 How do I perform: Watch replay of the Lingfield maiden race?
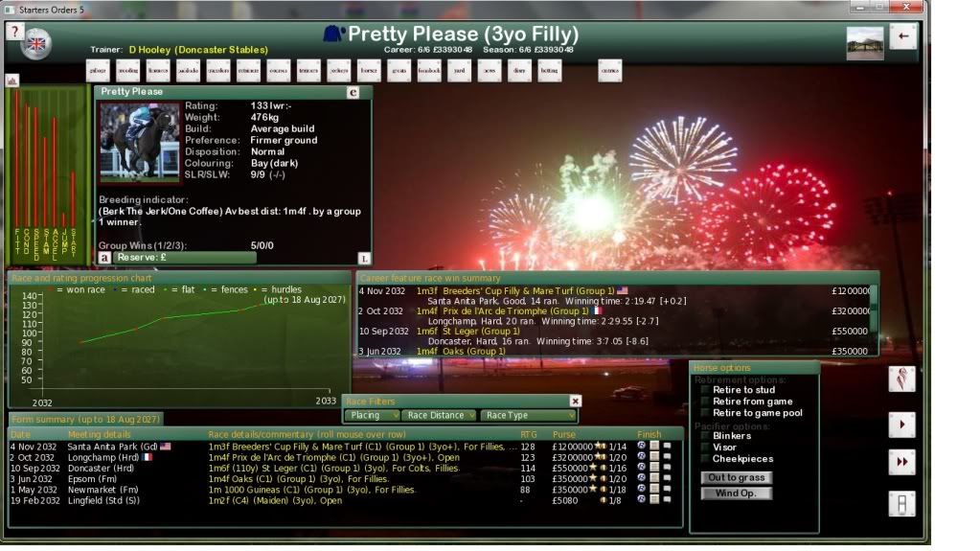(641, 499)
